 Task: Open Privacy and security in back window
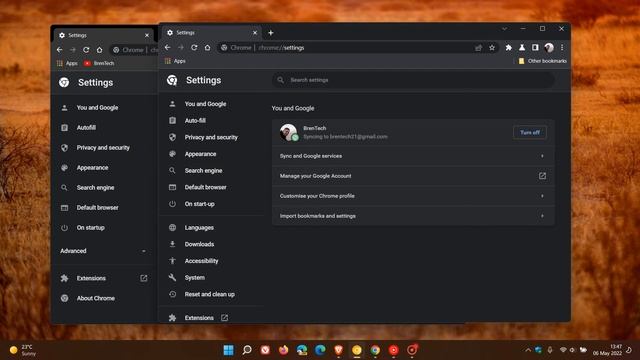104,148
